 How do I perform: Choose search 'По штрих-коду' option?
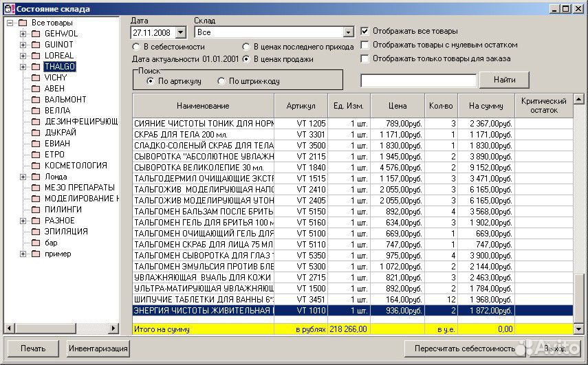pyautogui.click(x=221, y=81)
